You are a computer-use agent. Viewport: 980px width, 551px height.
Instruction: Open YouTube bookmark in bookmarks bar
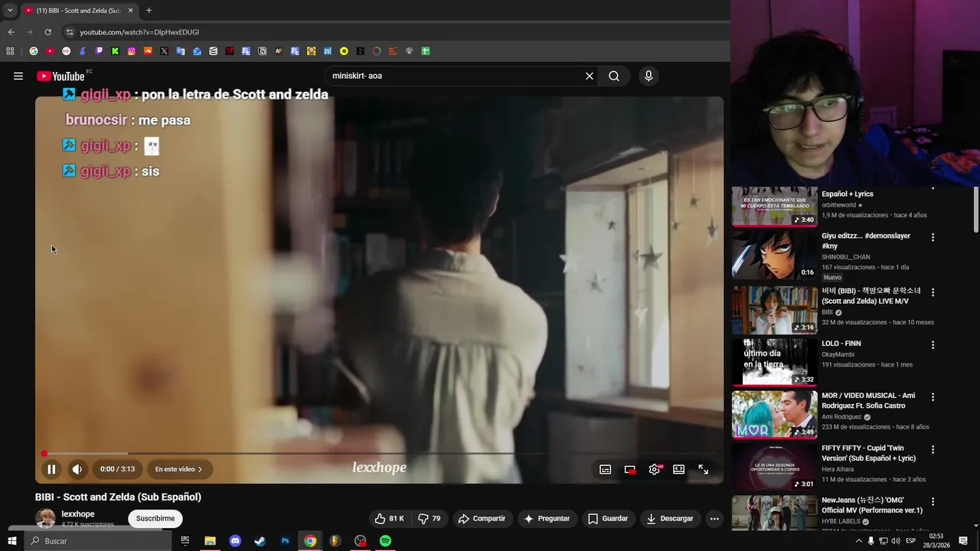click(50, 51)
